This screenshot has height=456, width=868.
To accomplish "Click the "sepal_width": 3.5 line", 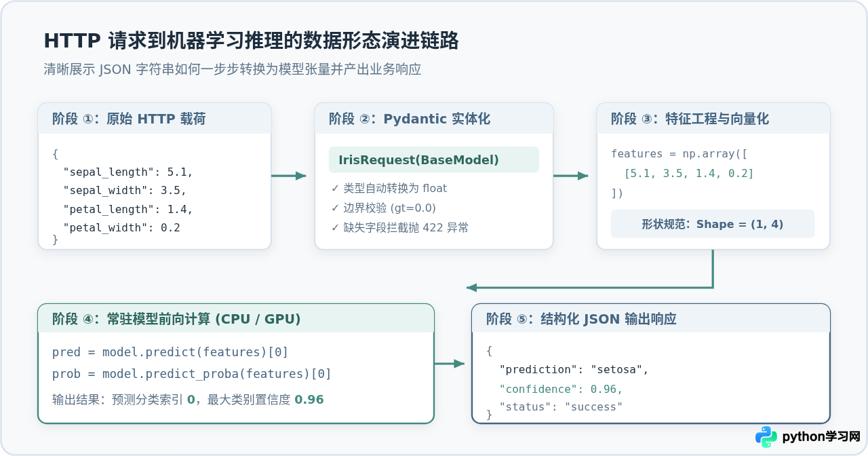I will click(125, 190).
